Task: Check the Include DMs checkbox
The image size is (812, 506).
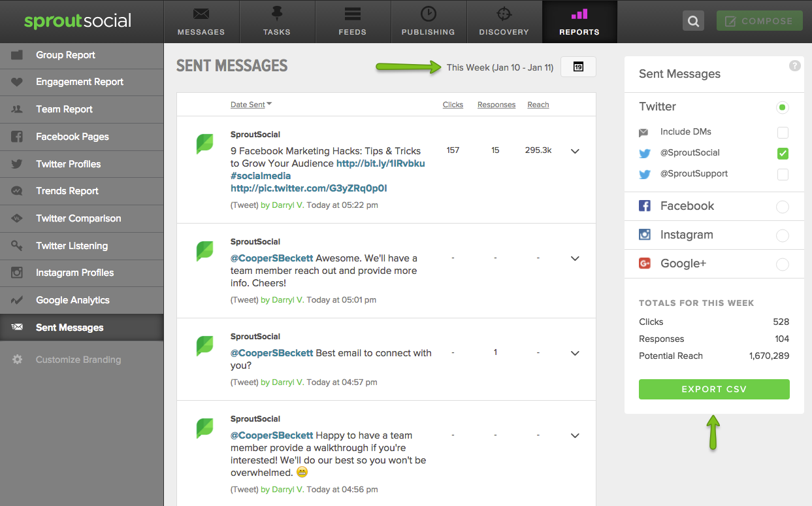Action: 783,133
